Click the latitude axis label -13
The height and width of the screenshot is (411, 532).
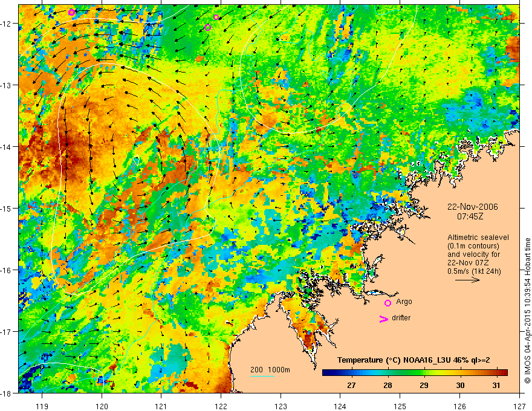tap(6, 85)
